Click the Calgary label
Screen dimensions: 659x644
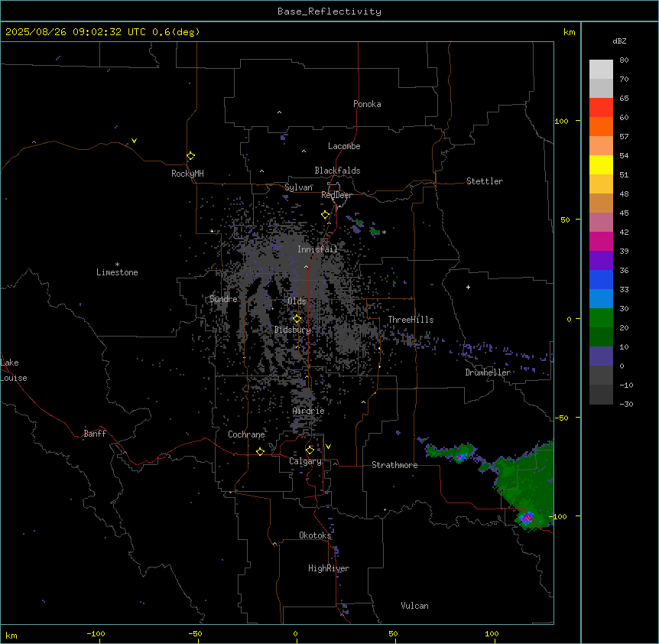tap(305, 461)
